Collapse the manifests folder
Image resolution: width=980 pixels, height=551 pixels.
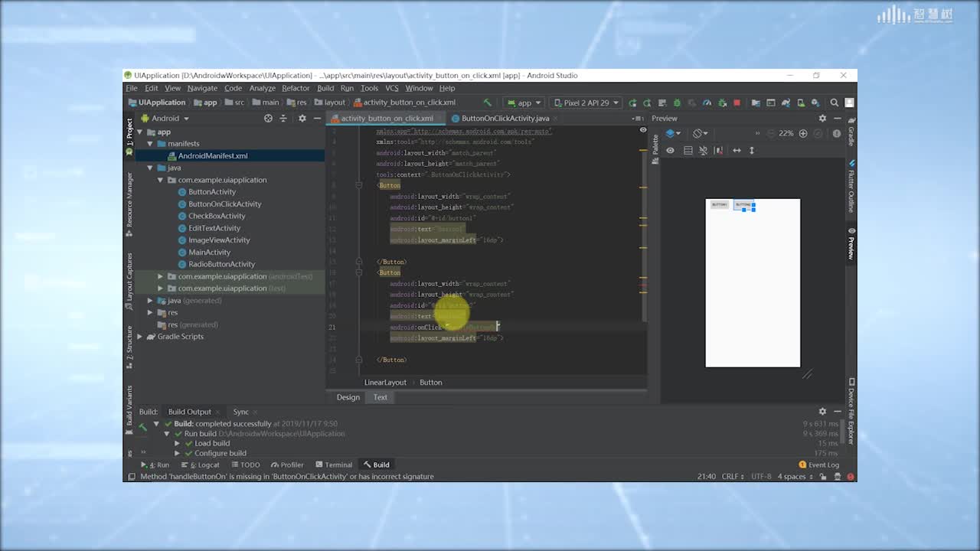coord(150,144)
